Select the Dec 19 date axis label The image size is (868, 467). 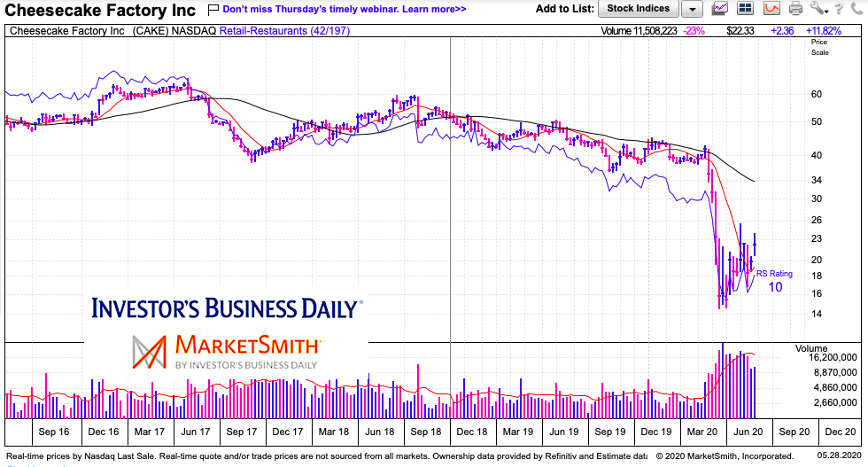tap(656, 432)
